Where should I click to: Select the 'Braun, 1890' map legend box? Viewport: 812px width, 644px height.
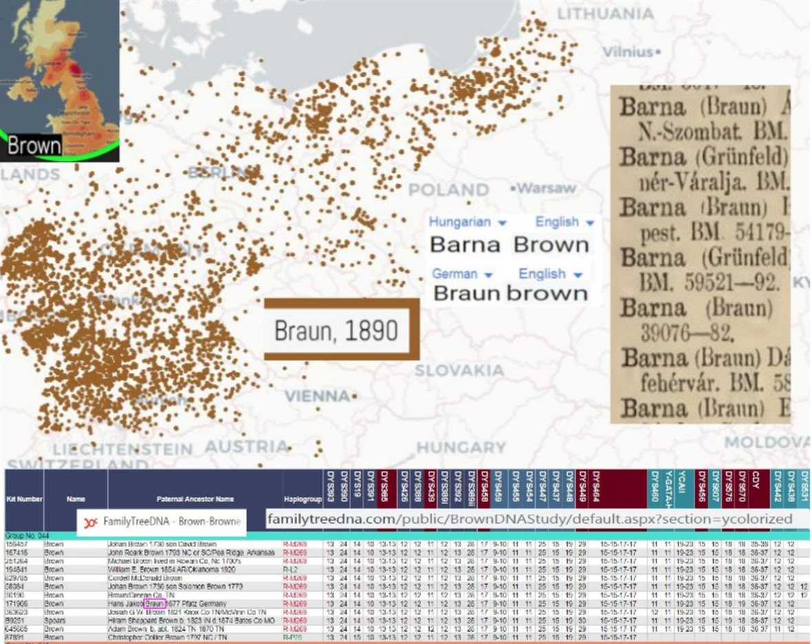[x=341, y=330]
